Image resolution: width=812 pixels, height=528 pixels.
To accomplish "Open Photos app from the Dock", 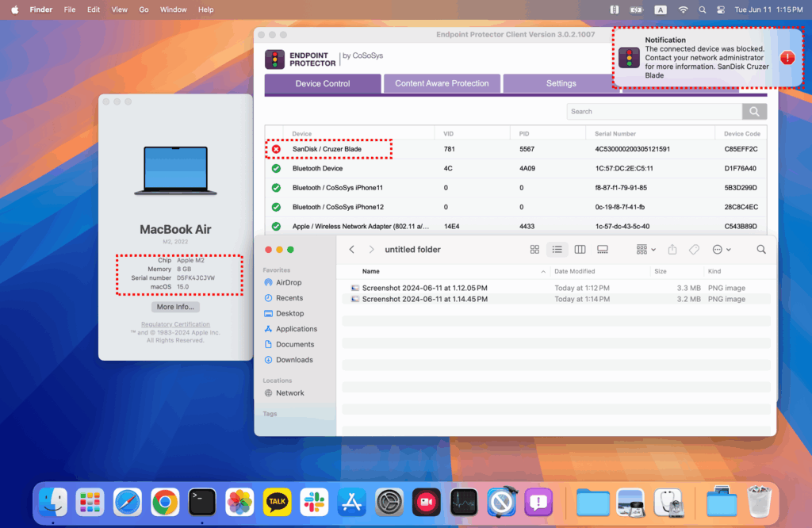I will pos(239,502).
